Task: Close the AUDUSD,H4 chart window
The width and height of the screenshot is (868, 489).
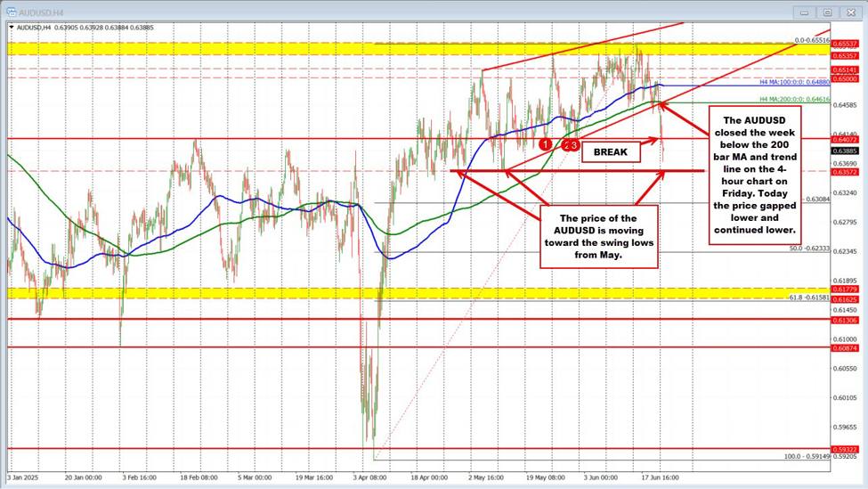Action: pos(850,12)
